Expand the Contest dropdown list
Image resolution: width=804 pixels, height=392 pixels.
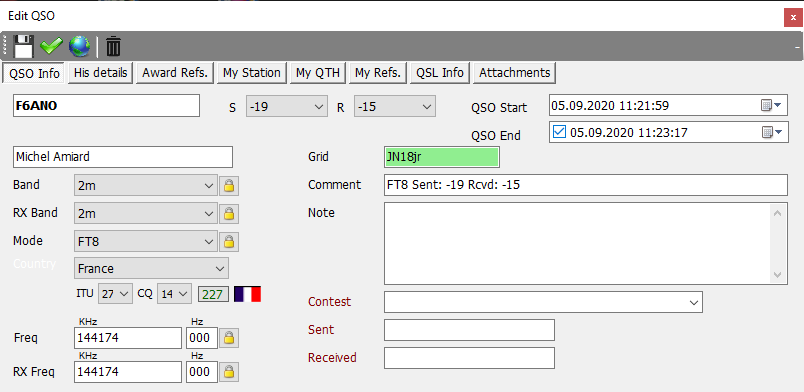543,302
